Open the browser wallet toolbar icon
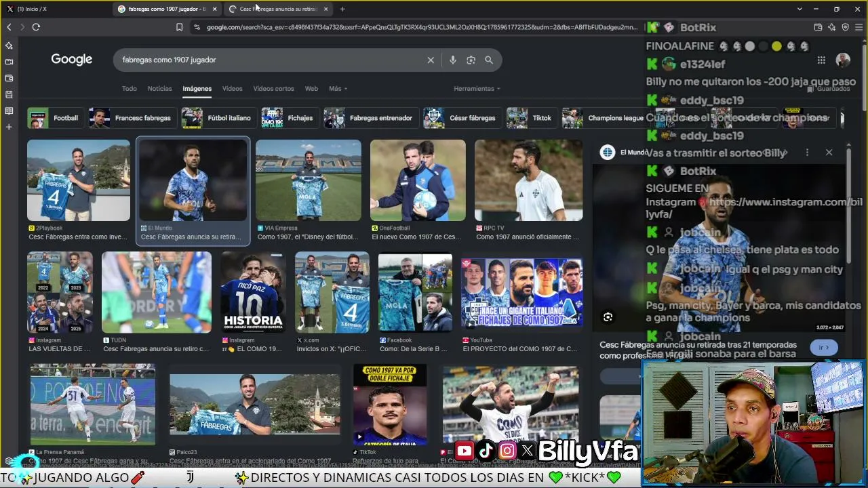The height and width of the screenshot is (488, 868). 818,27
